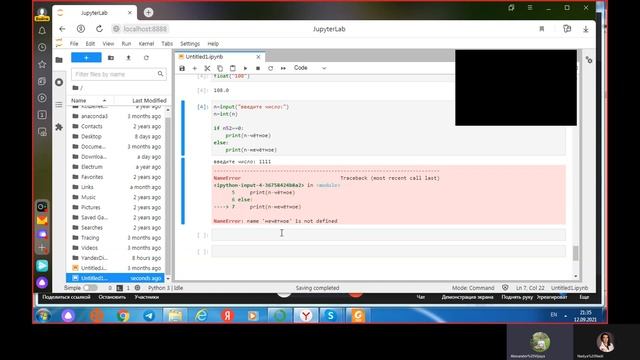640x360 pixels.
Task: Upload files with the upload arrow icon
Action: (x=128, y=58)
